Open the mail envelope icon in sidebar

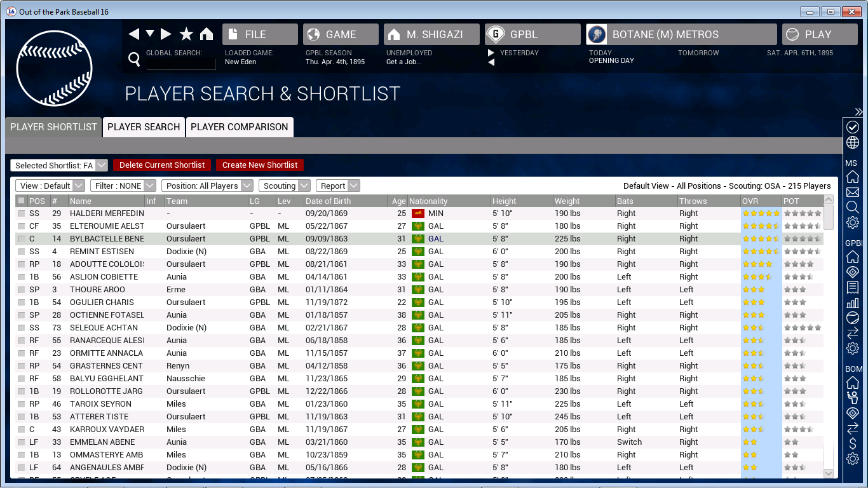click(853, 192)
